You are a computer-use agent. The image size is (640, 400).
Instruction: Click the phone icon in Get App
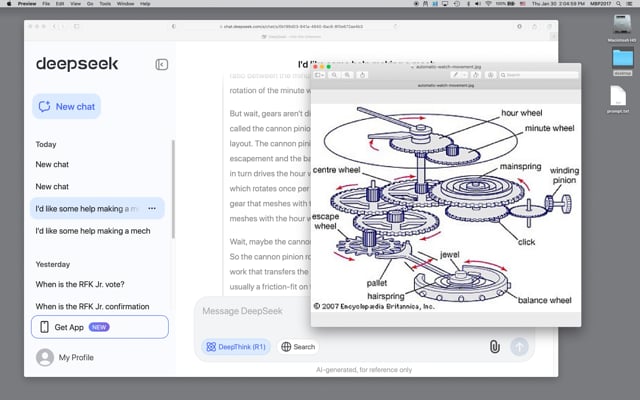click(x=44, y=327)
